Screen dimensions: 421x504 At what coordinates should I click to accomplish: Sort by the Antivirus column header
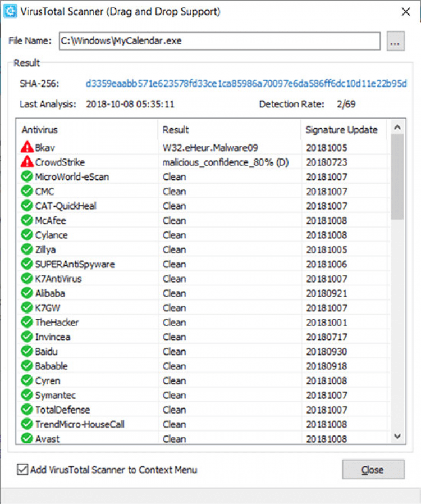click(86, 130)
